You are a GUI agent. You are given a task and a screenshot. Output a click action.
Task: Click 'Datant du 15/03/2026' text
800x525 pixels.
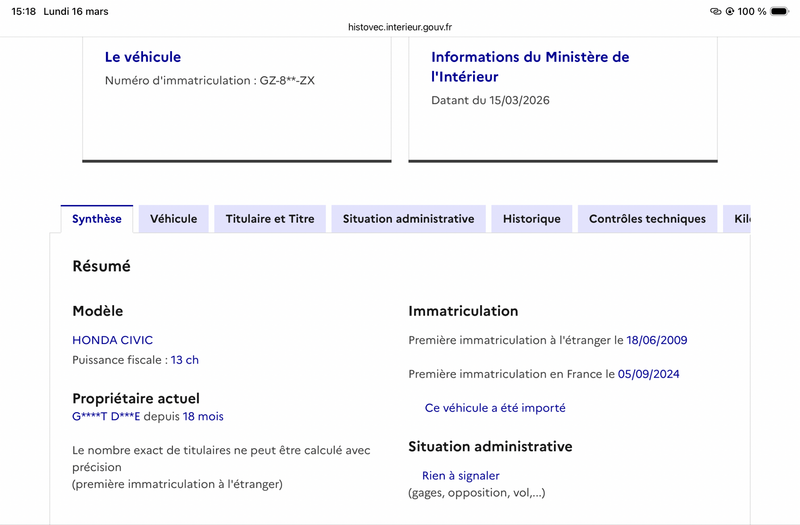490,100
